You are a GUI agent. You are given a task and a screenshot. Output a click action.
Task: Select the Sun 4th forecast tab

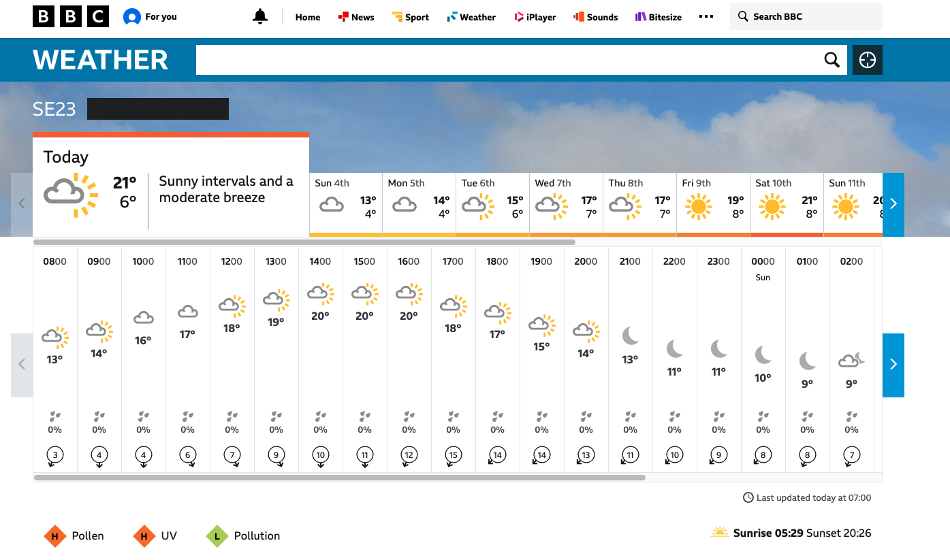[x=345, y=204]
